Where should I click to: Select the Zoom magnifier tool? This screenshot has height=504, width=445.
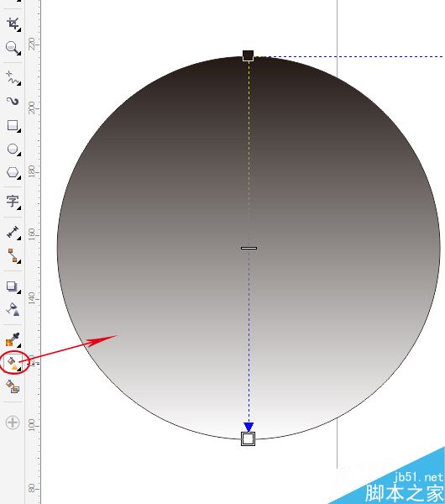(x=13, y=48)
